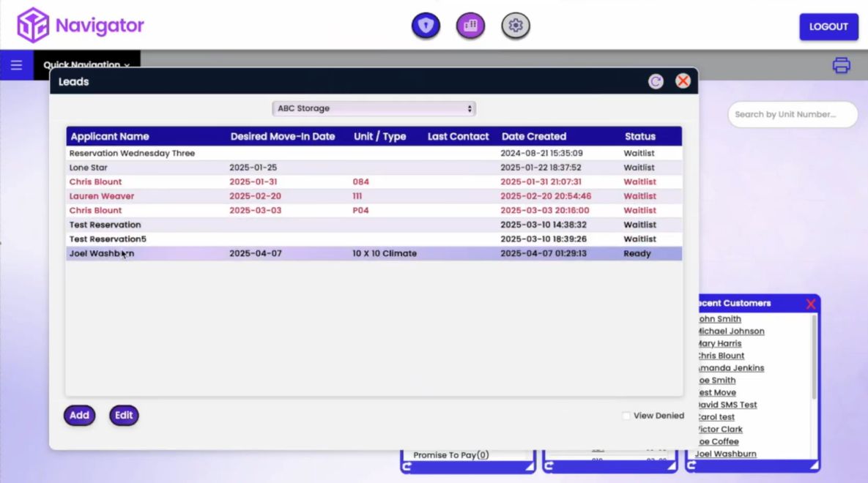Screen dimensions: 868x483
Task: Log out of Navigator
Action: click(828, 26)
